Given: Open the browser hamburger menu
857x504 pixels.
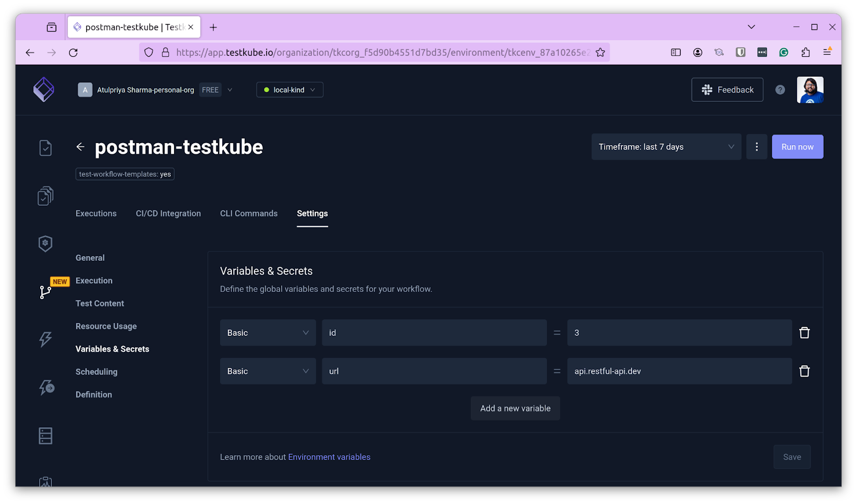Looking at the screenshot, I should click(x=827, y=52).
